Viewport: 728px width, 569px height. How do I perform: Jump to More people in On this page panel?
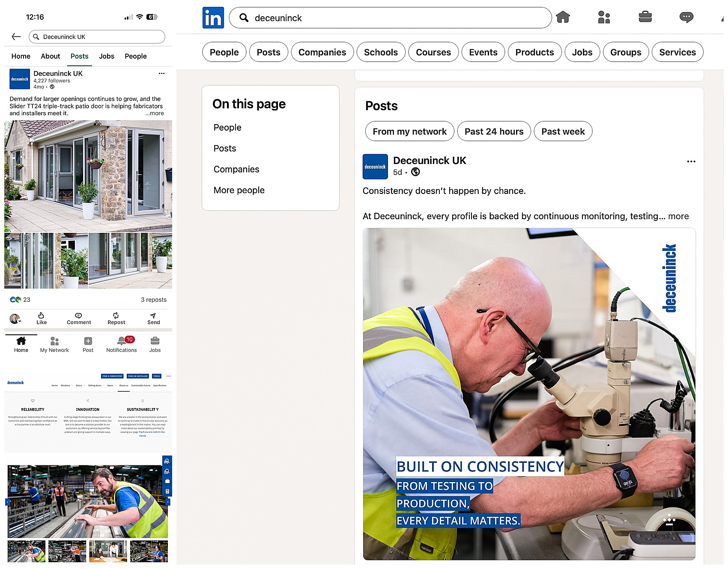tap(239, 191)
